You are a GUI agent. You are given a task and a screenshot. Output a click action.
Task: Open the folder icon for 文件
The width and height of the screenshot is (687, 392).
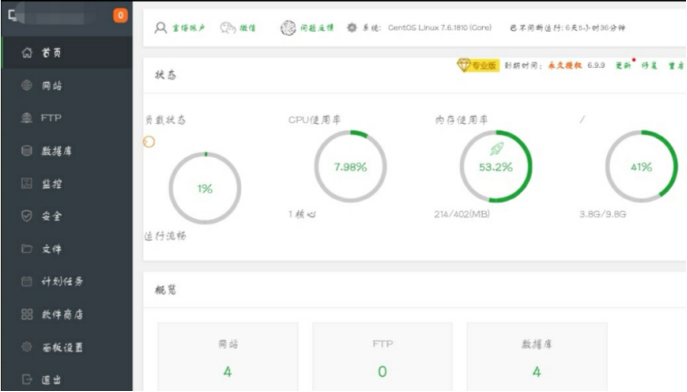(27, 249)
